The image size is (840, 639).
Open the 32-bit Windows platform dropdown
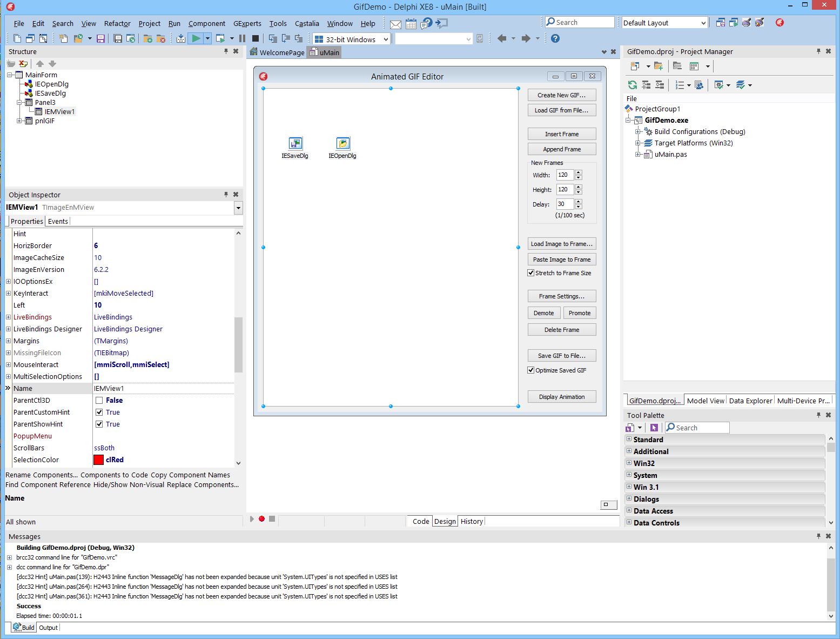coord(386,39)
